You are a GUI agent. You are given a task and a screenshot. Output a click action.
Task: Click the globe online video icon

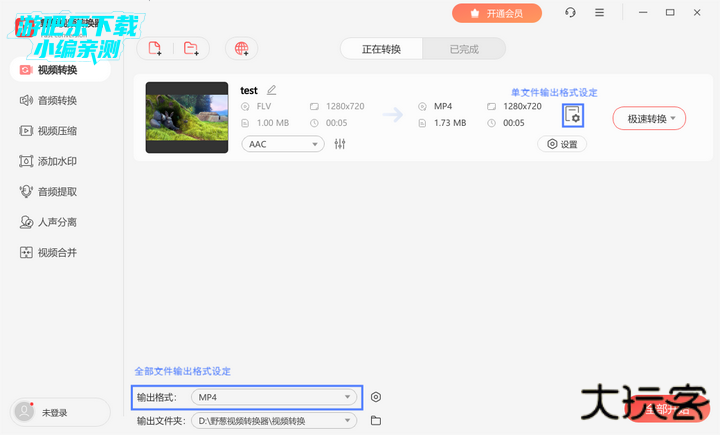pyautogui.click(x=240, y=49)
